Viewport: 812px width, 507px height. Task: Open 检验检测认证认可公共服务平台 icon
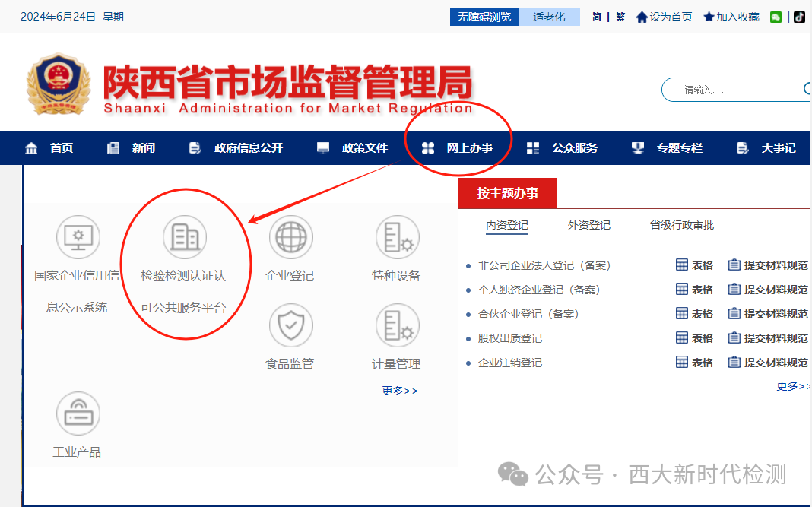coord(185,237)
